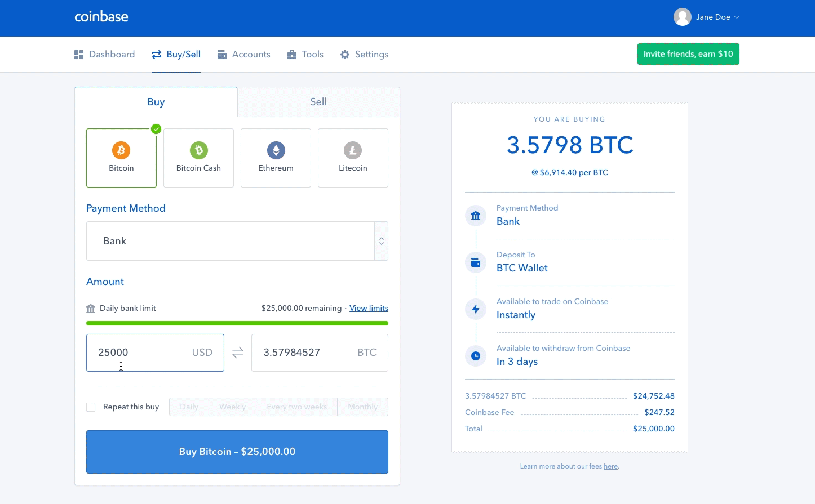Screen dimensions: 815x504
Task: Choose the Bitcoin Cash currency card
Action: (198, 158)
